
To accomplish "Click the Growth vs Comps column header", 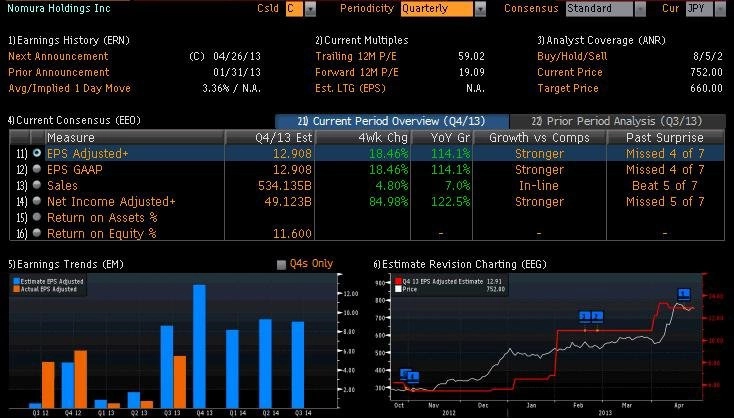I will click(539, 138).
